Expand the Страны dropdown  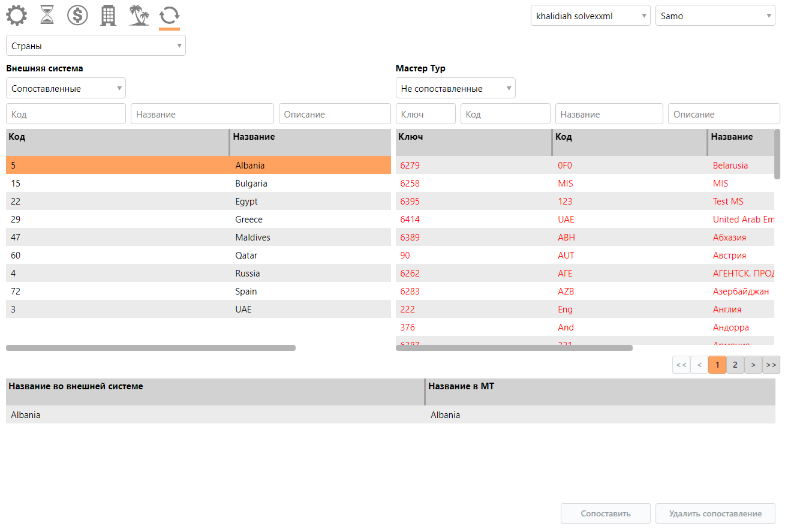point(96,46)
